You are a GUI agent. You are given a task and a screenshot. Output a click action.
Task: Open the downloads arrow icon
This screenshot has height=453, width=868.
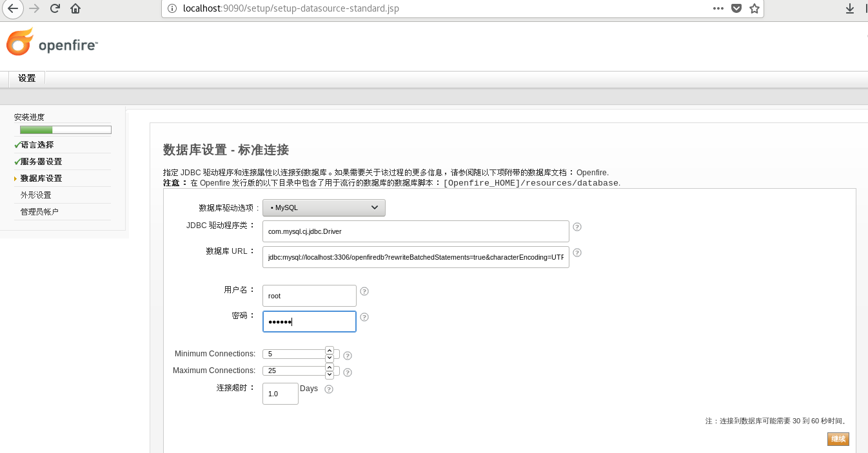point(850,9)
